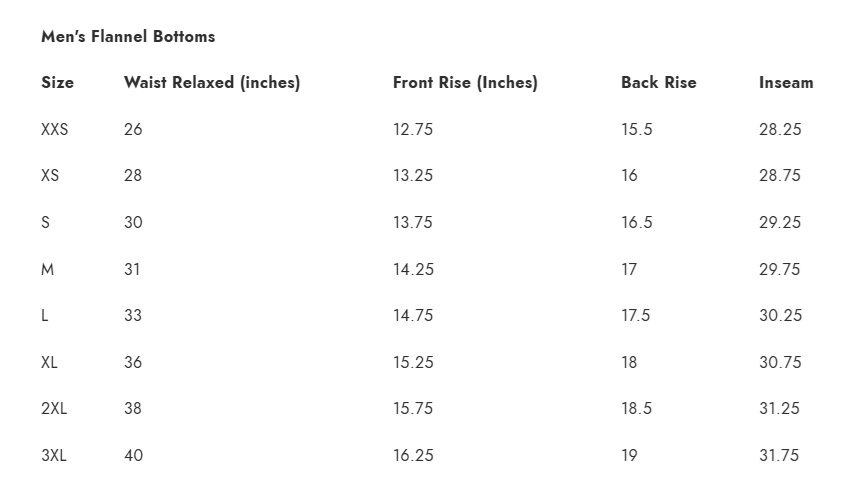
Task: Click the XL size label
Action: 49,362
